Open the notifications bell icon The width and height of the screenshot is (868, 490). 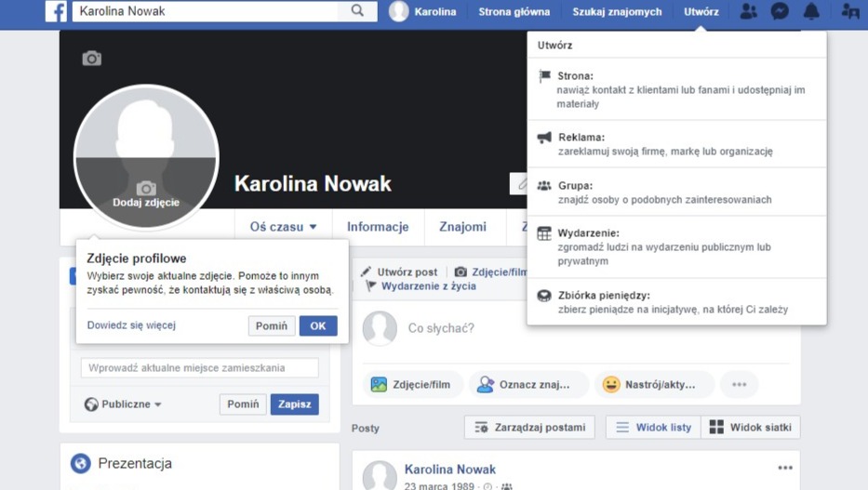(x=811, y=11)
